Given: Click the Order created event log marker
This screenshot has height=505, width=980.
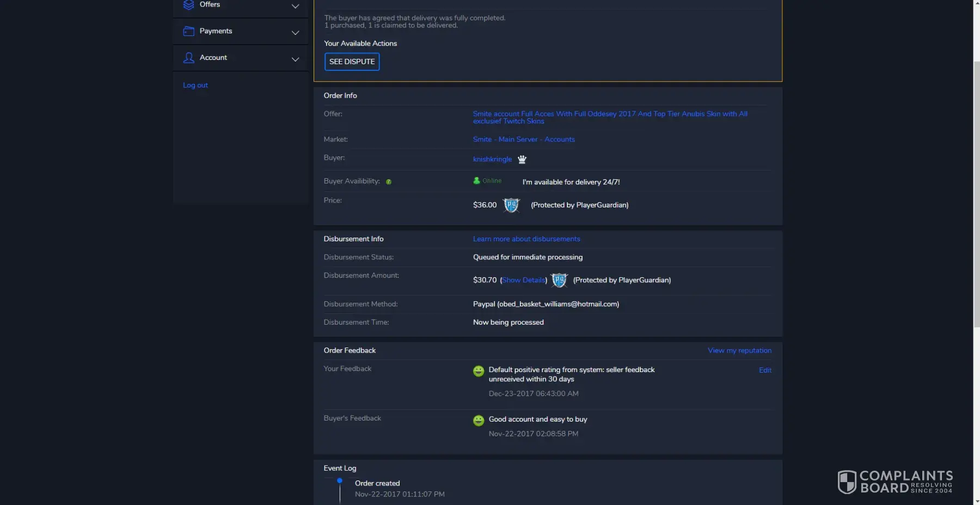Looking at the screenshot, I should click(340, 480).
